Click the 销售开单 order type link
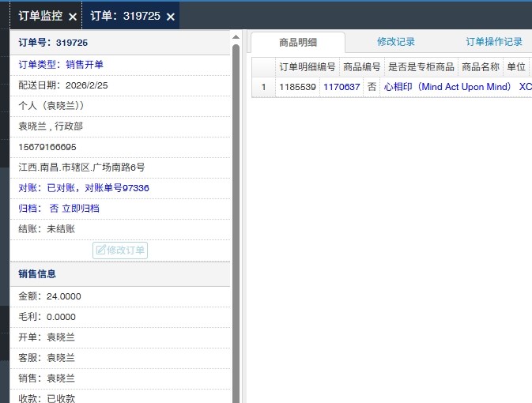 pos(85,65)
